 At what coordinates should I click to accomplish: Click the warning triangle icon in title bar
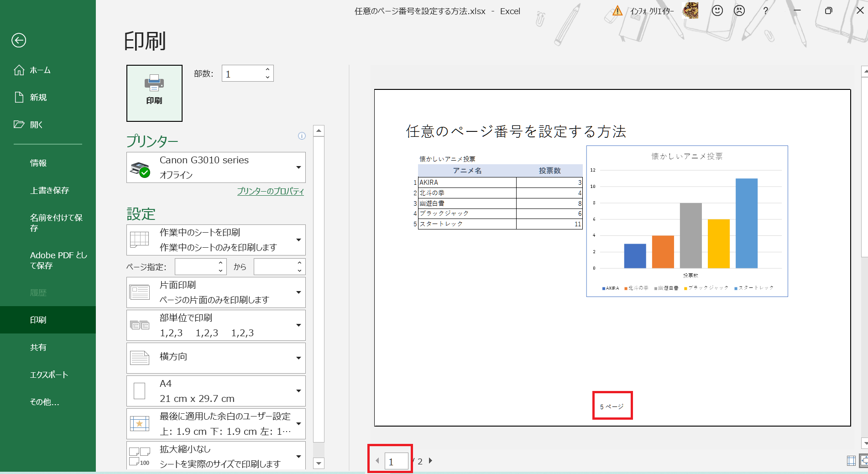617,10
